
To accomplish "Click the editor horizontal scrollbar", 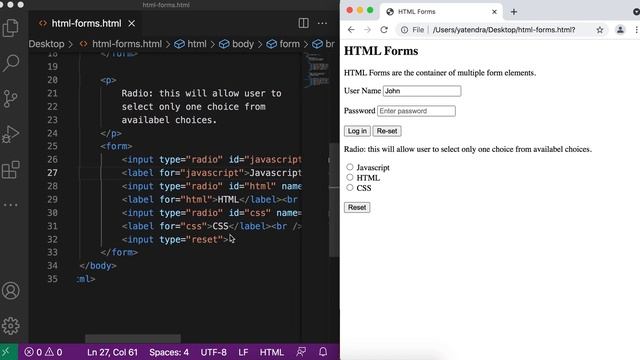I will point(133,339).
